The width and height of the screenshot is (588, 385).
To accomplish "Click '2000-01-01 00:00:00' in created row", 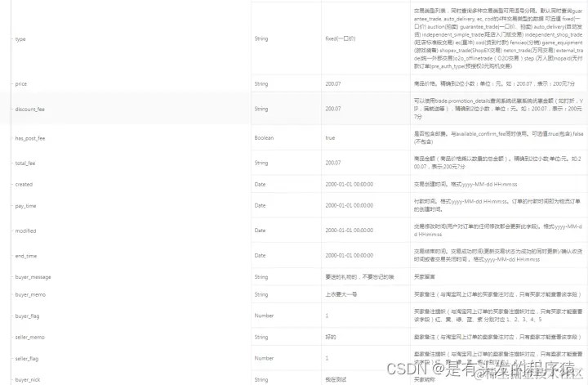I will tap(350, 184).
